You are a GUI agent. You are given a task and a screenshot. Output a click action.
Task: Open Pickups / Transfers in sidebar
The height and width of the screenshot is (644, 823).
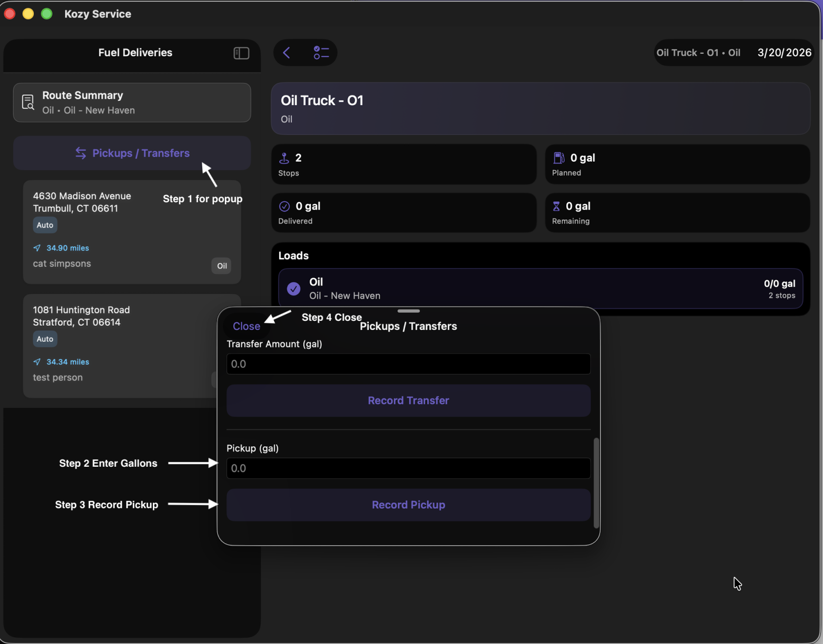(x=132, y=153)
